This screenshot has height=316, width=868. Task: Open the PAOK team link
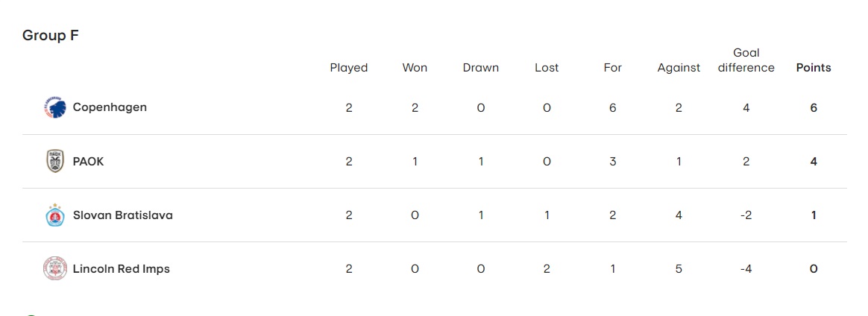(x=88, y=162)
